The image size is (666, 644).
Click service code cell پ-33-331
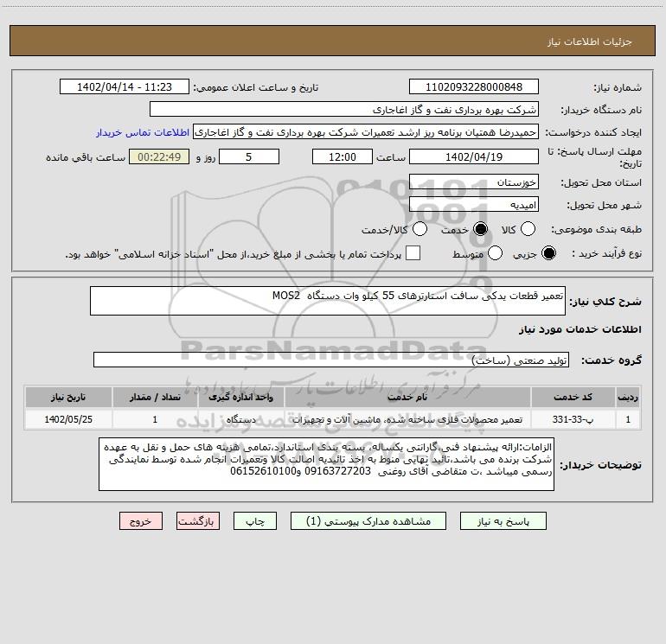(x=573, y=419)
